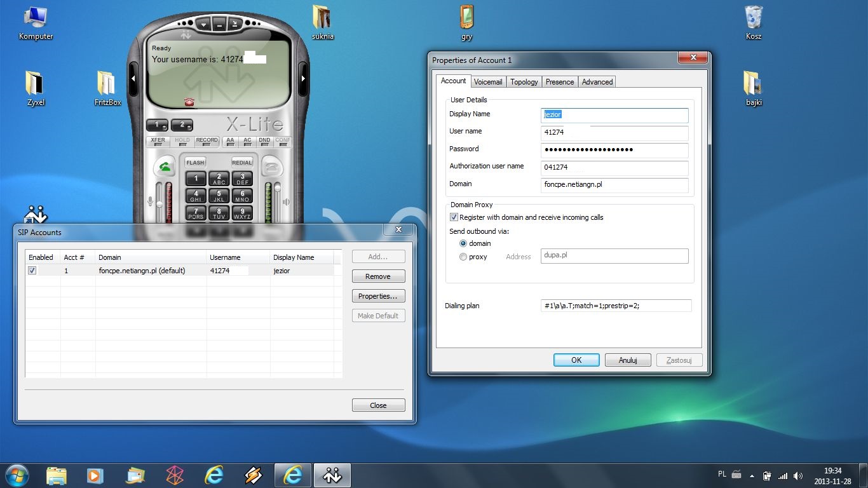Screen dimensions: 868x488
Task: Click the taskbar volume speaker icon
Action: click(x=798, y=475)
